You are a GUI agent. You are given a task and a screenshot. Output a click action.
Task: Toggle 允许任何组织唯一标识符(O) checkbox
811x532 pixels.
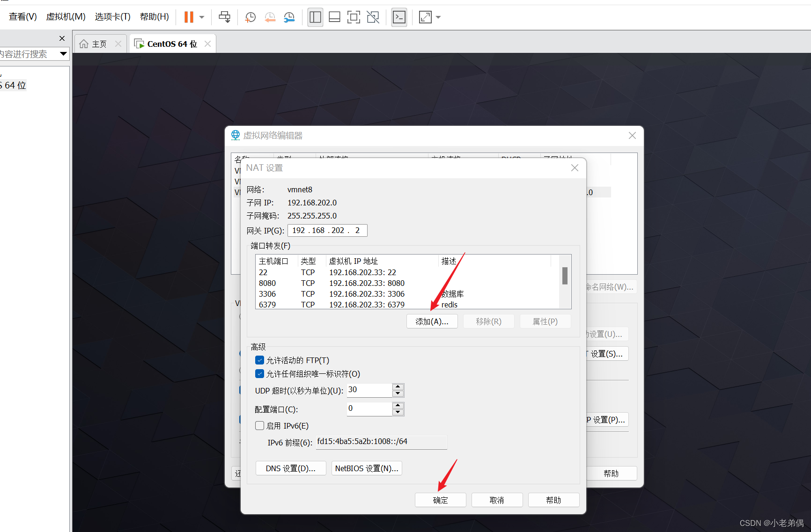click(x=260, y=374)
